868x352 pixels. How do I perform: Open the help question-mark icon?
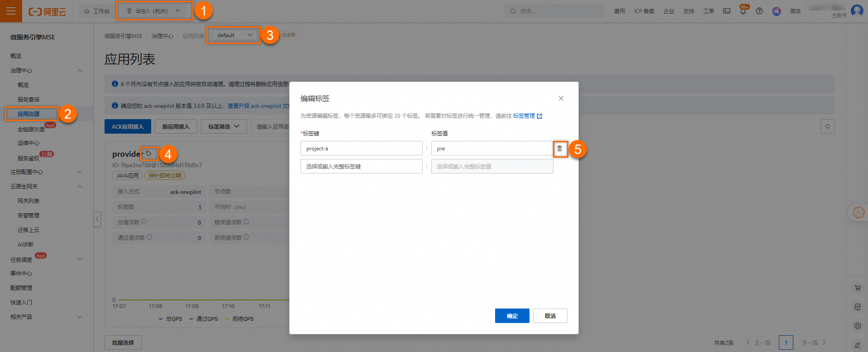pos(759,11)
